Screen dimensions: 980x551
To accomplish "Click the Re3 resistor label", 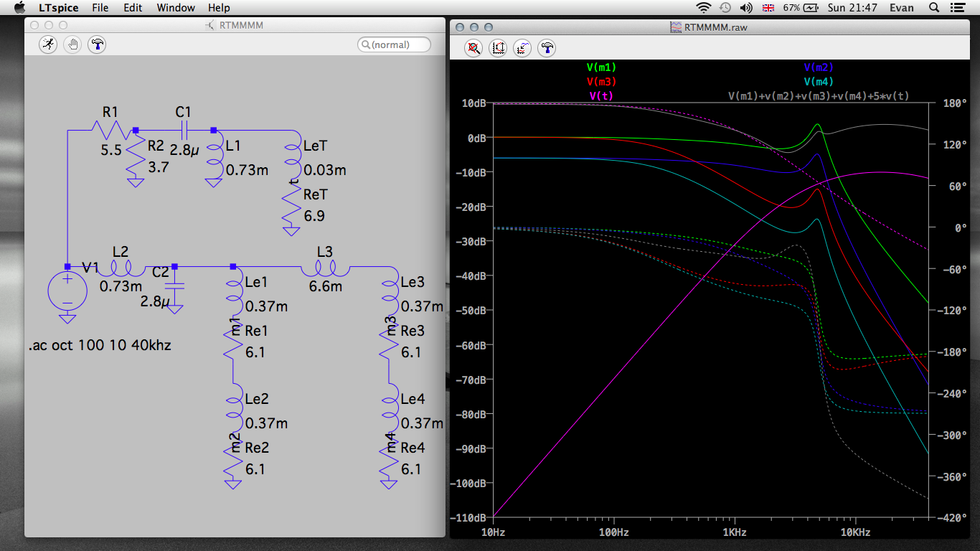I will tap(413, 331).
